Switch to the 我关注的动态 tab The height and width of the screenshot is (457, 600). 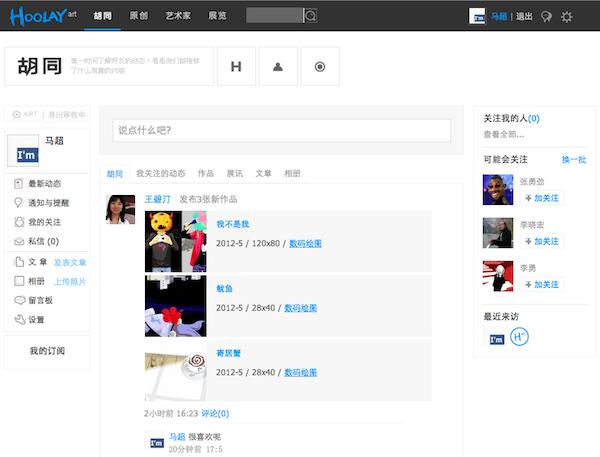pyautogui.click(x=161, y=173)
